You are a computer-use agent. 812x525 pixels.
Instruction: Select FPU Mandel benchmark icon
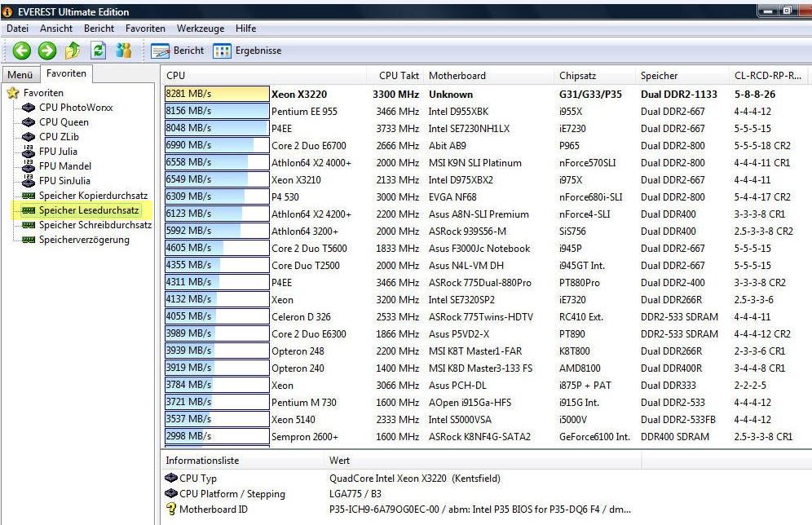point(29,165)
